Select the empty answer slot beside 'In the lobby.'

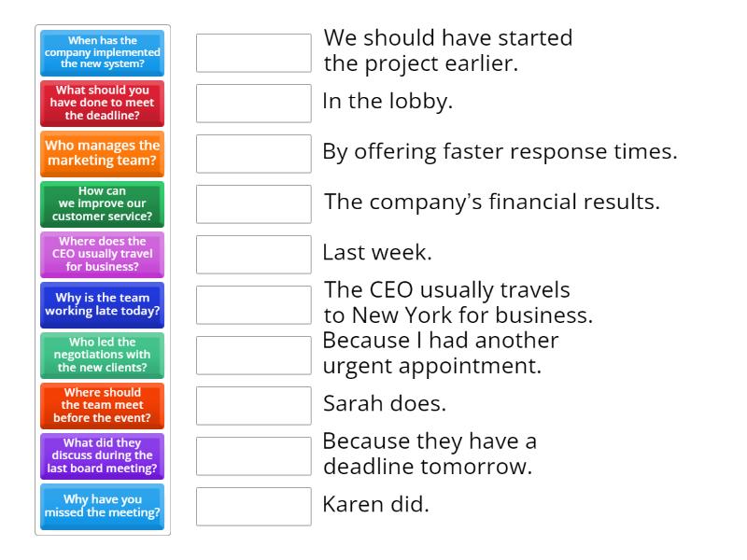[254, 103]
